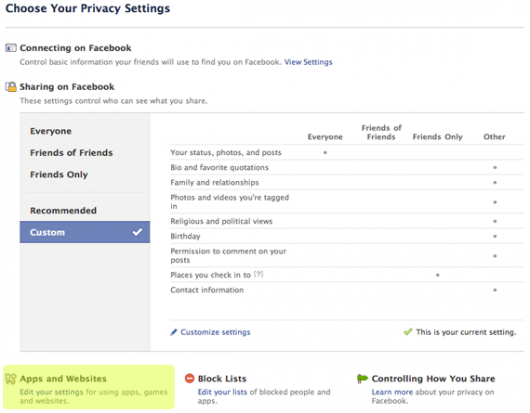This screenshot has width=530, height=413.
Task: Click the green Controlling How You Share icon
Action: point(362,379)
